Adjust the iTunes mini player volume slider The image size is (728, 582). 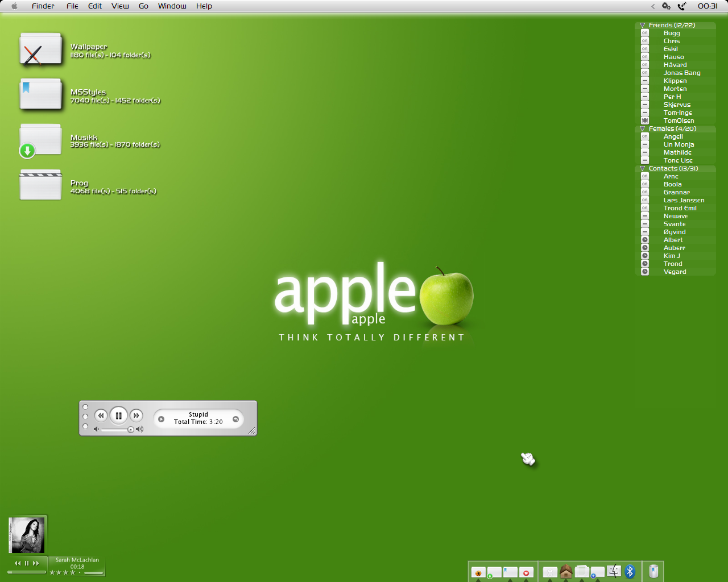point(118,430)
